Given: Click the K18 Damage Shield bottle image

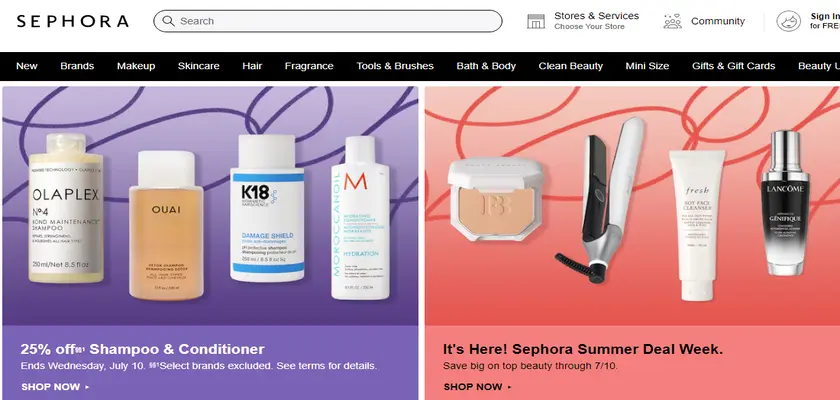Looking at the screenshot, I should click(x=267, y=208).
